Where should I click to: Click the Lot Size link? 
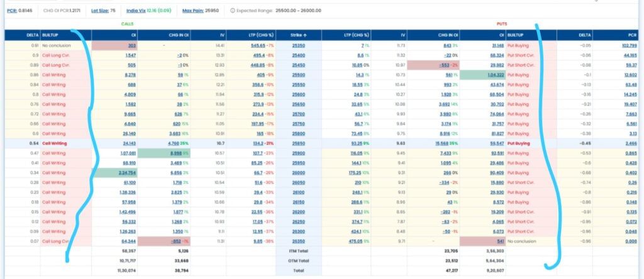click(98, 11)
